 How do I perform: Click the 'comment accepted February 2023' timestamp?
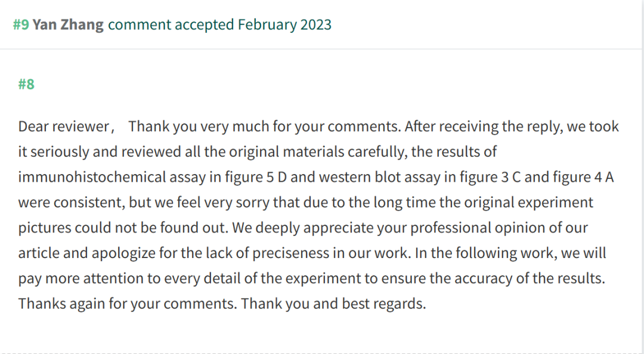pos(219,24)
